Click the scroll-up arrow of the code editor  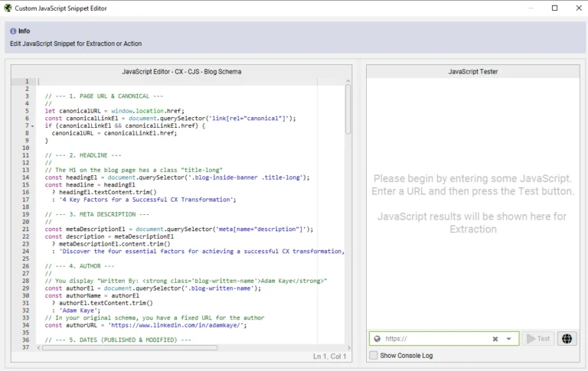348,82
